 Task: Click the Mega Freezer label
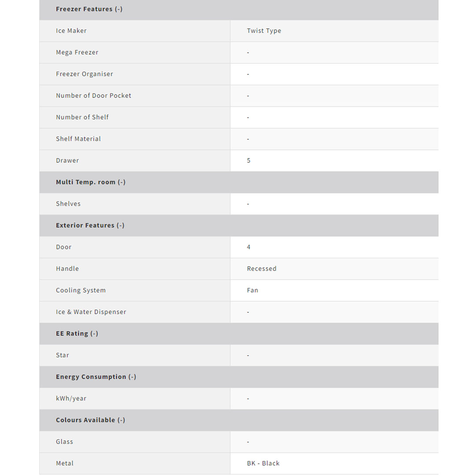coord(77,52)
